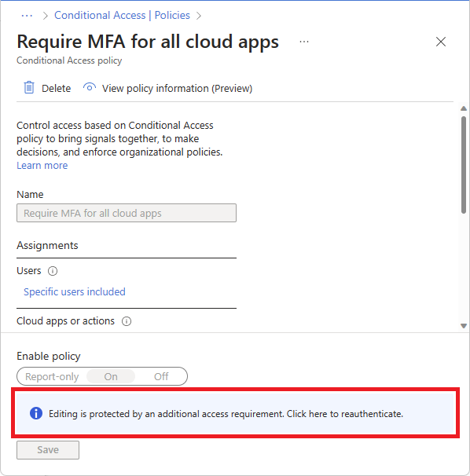Open Specific users included link
470x476 pixels.
click(75, 291)
